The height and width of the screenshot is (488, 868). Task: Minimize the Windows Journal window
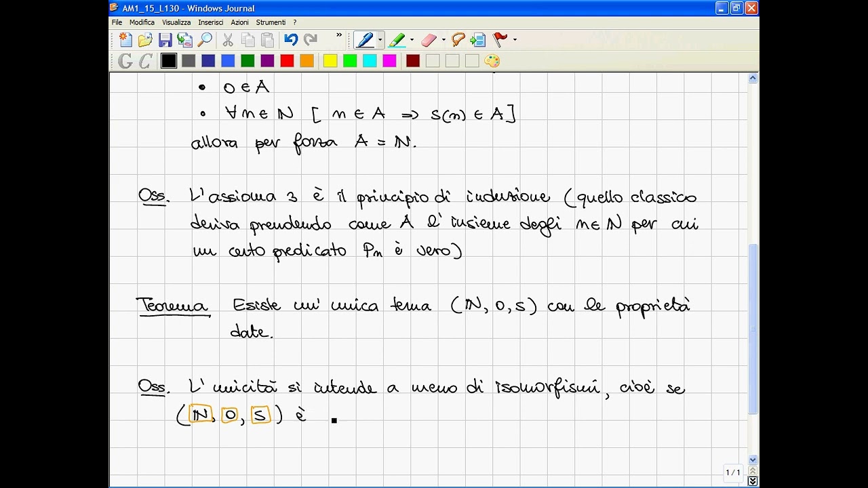(x=722, y=8)
